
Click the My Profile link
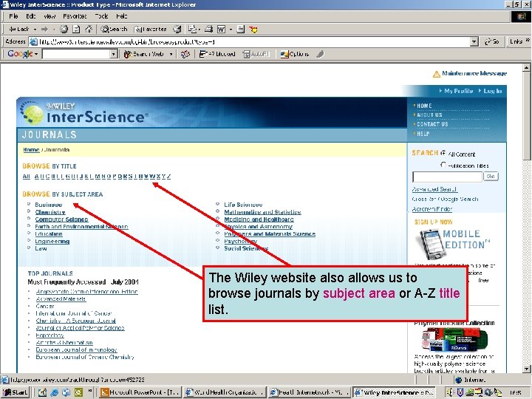pyautogui.click(x=458, y=91)
